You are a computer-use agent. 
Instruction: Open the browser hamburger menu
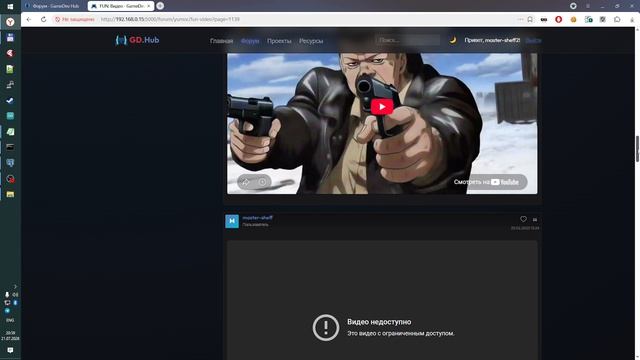588,6
